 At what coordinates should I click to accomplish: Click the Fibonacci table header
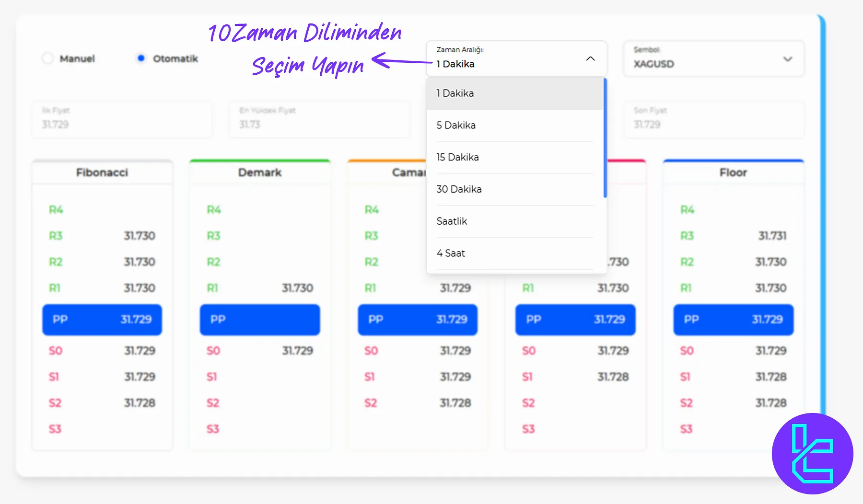pos(102,172)
